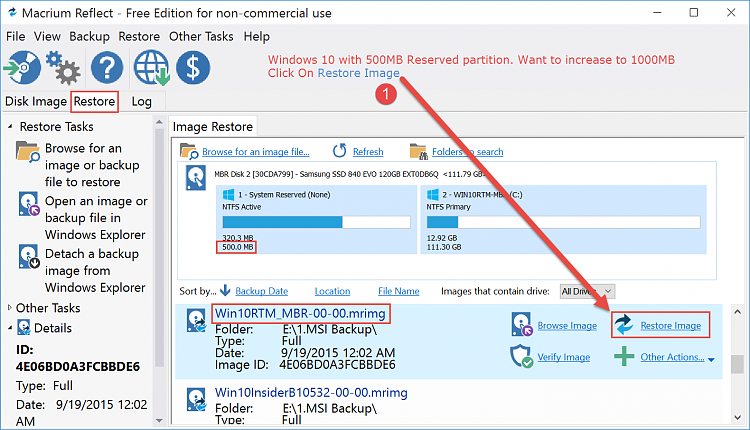Click the Image ID 4E06BD0A3FCBBDE6 text in Details

(77, 366)
